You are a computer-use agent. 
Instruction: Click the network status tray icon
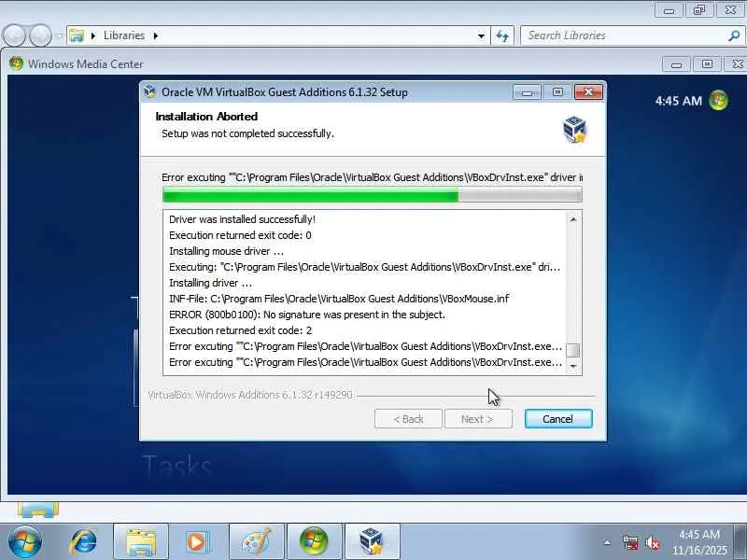[630, 542]
